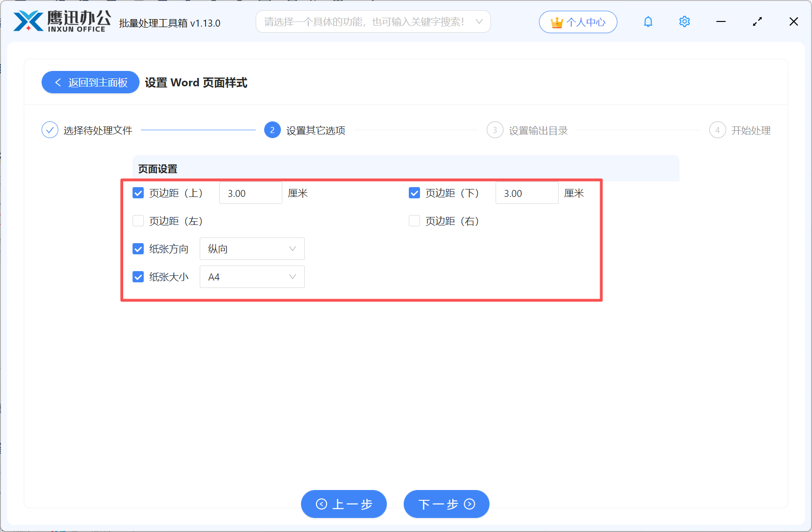812x532 pixels.
Task: Click the step 2 circle indicator
Action: [x=272, y=130]
